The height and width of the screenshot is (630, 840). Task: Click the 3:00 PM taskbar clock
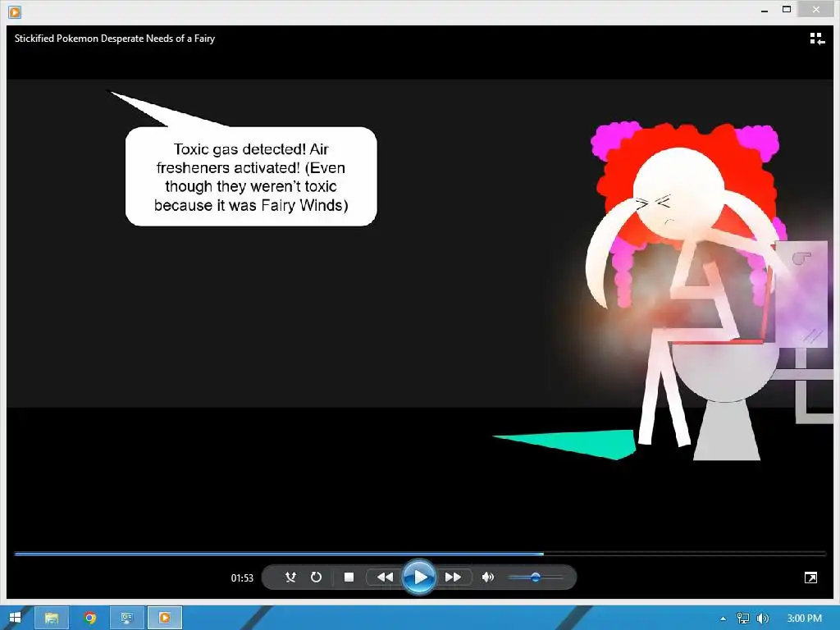click(804, 619)
